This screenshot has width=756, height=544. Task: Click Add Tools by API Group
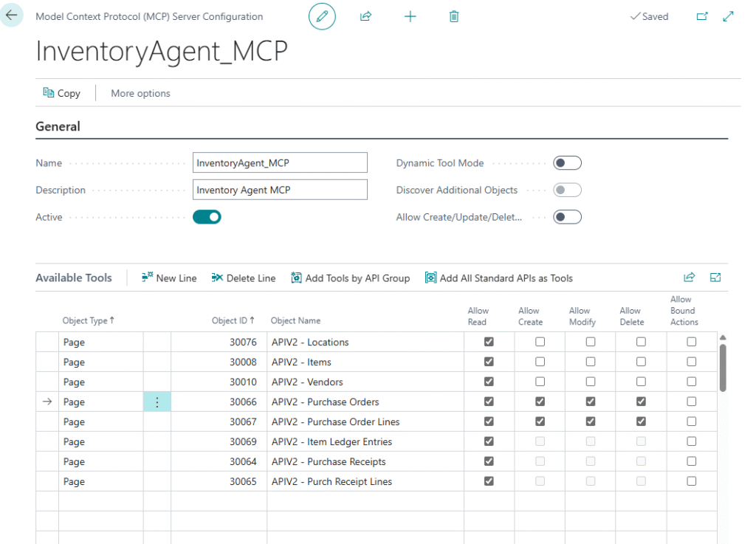pyautogui.click(x=350, y=278)
